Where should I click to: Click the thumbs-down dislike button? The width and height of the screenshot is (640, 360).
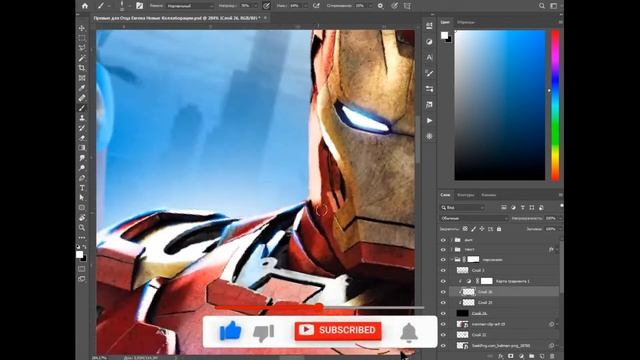pos(264,333)
